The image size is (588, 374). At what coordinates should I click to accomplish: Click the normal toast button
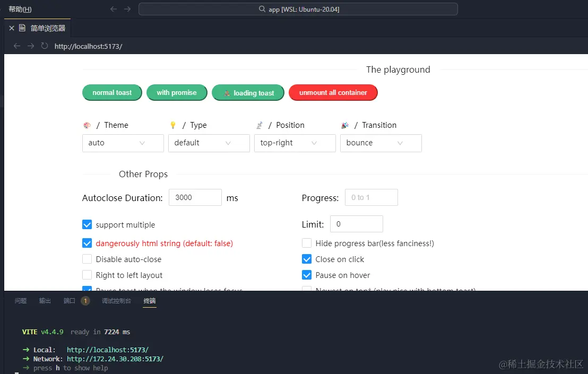point(112,92)
